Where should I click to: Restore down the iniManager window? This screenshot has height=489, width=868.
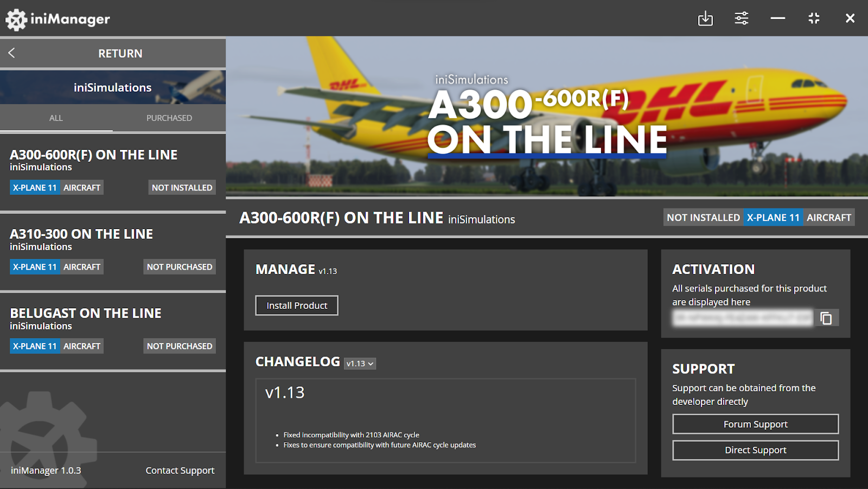[814, 18]
